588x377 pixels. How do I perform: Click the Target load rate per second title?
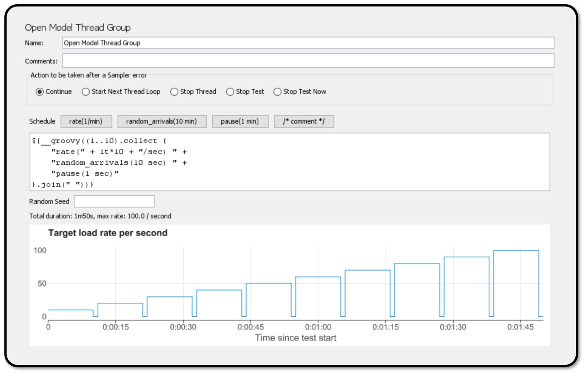point(108,233)
